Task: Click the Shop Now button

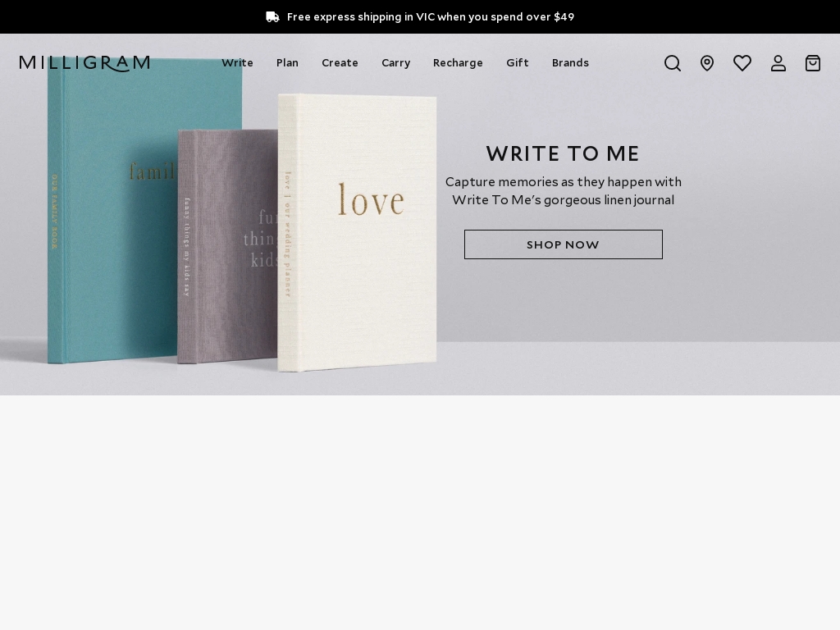Action: point(564,244)
